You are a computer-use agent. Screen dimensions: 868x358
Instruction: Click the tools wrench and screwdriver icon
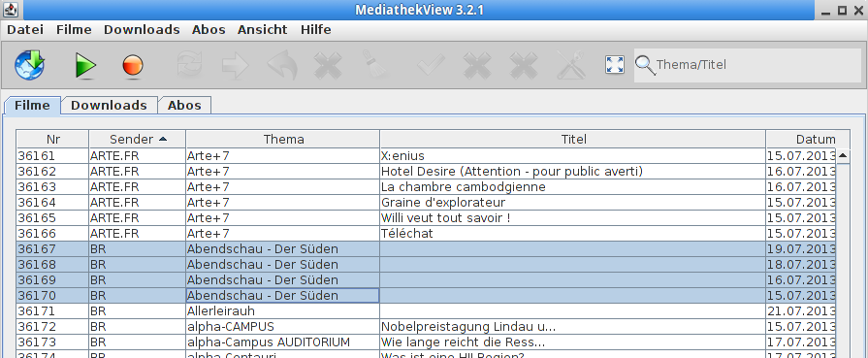click(x=571, y=65)
